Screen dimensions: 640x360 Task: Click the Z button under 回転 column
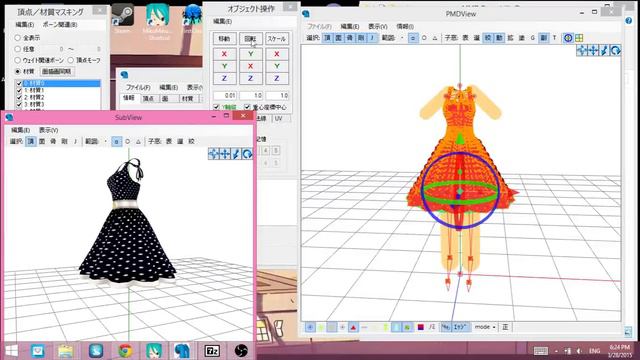pos(250,78)
